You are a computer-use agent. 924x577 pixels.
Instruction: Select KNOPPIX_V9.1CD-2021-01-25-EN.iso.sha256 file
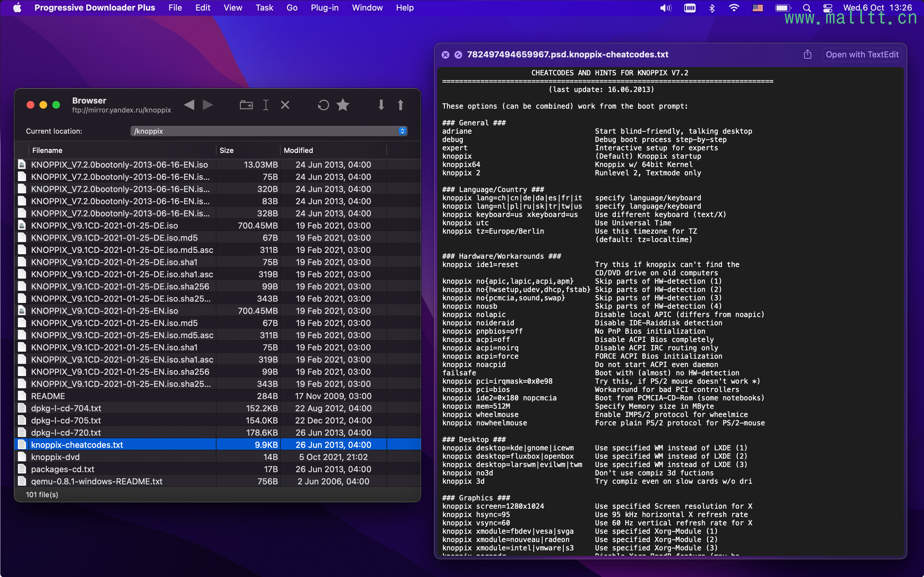pos(218,372)
